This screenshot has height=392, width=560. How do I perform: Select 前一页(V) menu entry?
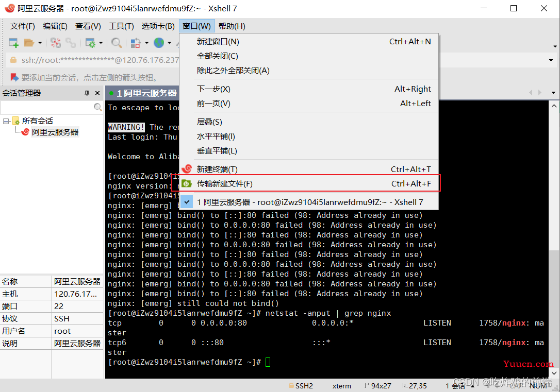(309, 104)
